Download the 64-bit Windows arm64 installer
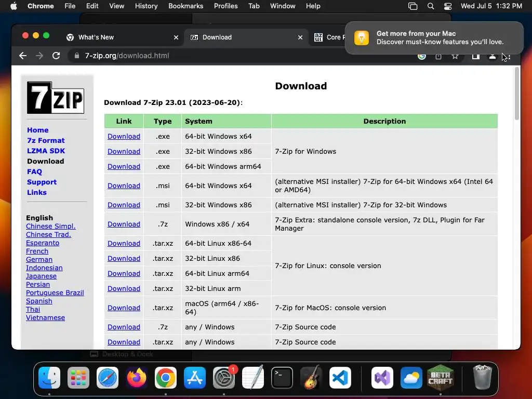The image size is (532, 399). pyautogui.click(x=124, y=167)
